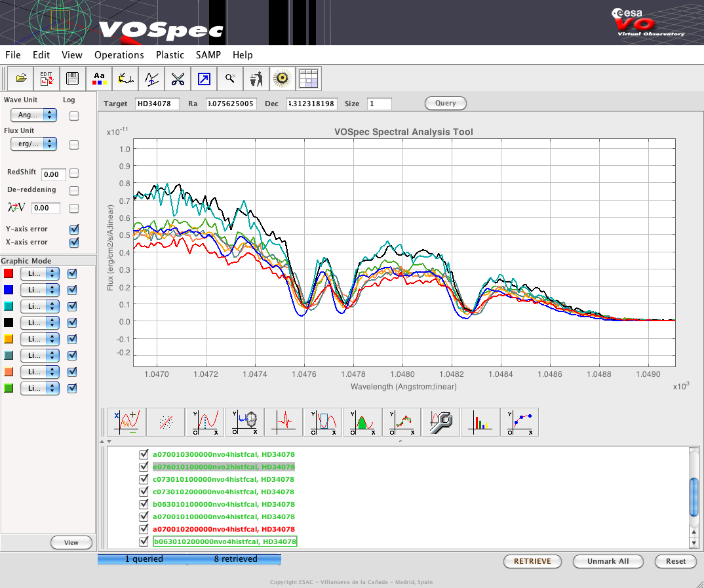704x588 pixels.
Task: Open the Wave Unit Ang... dropdown
Action: pos(33,115)
